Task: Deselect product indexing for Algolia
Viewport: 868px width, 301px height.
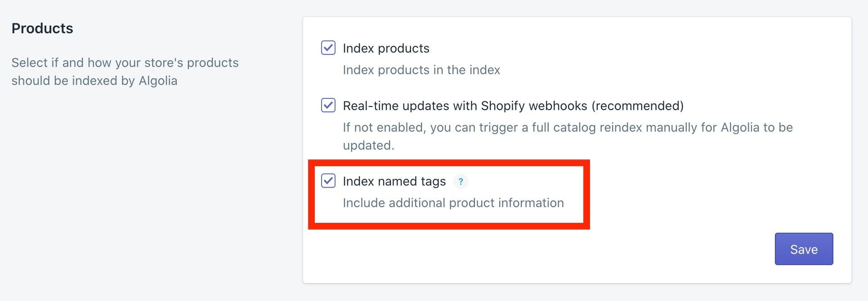Action: click(328, 48)
